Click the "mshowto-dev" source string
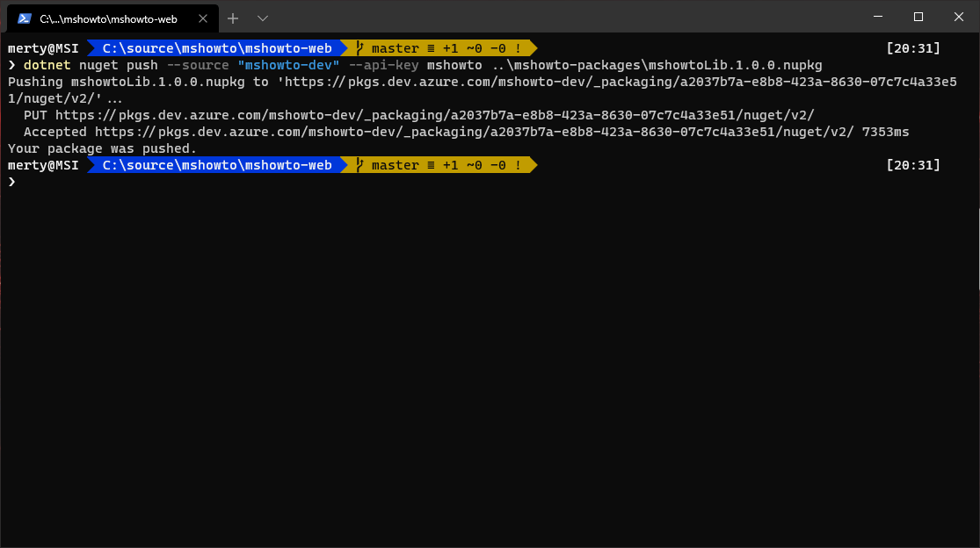Image resolution: width=980 pixels, height=548 pixels. [x=288, y=65]
